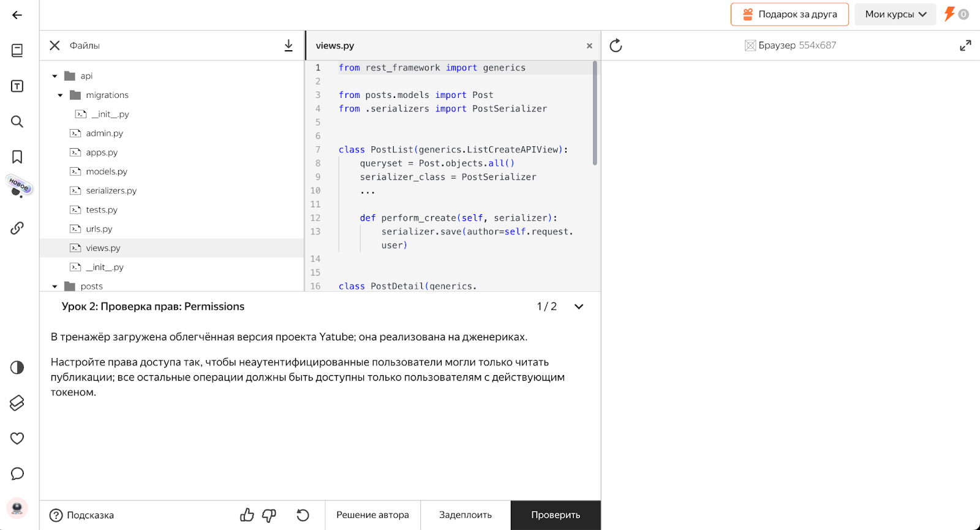Click the thumbs down dislike icon
The width and height of the screenshot is (980, 530).
click(269, 515)
